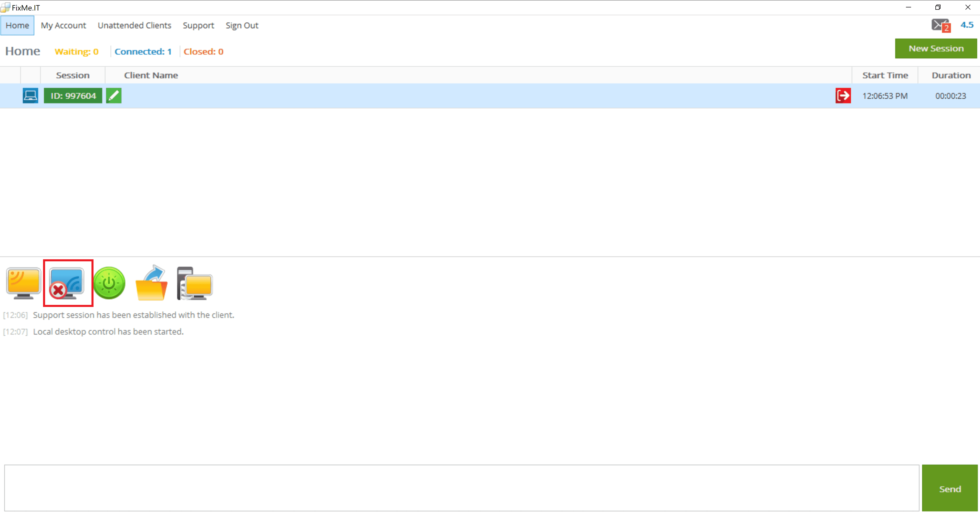
Task: Click the system information computer icon
Action: [x=195, y=283]
